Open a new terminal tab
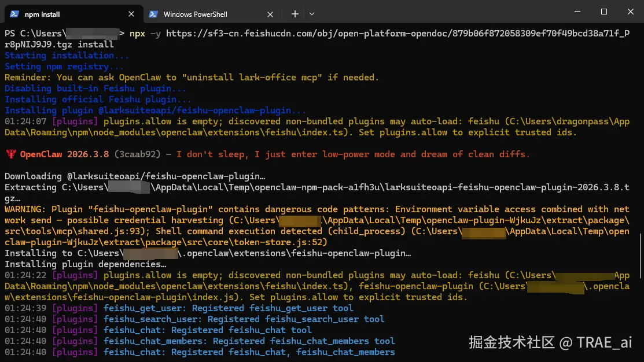This screenshot has width=644, height=362. click(x=295, y=14)
